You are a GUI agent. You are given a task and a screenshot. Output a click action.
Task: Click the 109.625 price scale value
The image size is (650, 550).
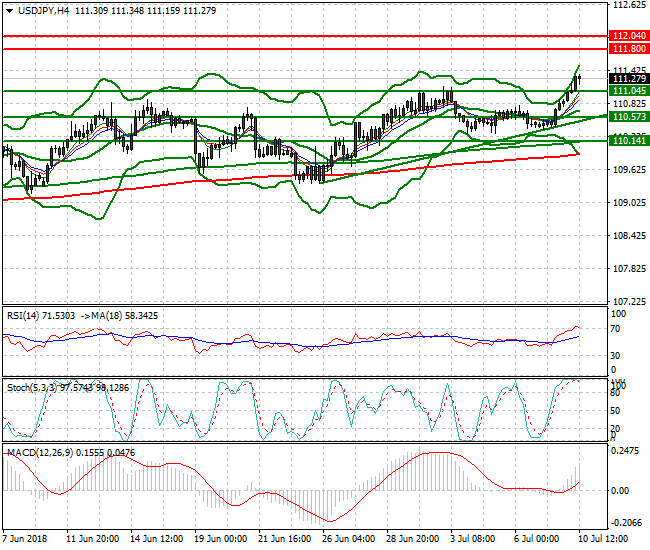629,170
